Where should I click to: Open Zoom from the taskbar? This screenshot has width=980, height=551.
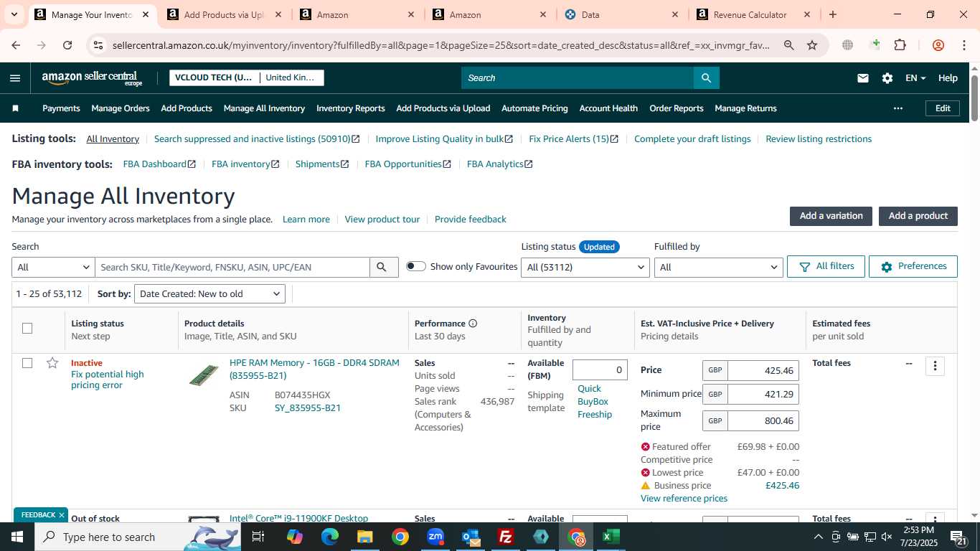pyautogui.click(x=435, y=537)
